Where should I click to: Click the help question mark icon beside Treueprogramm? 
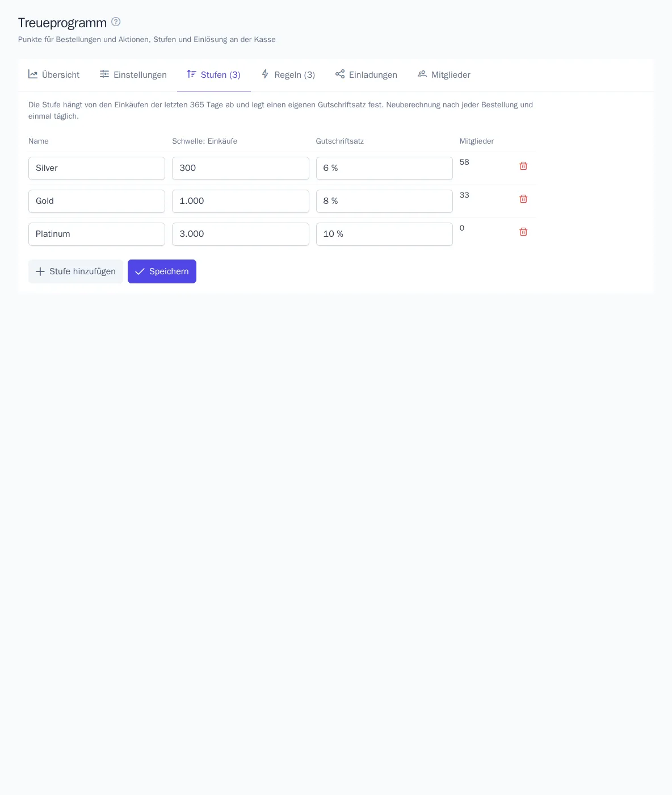coord(116,22)
